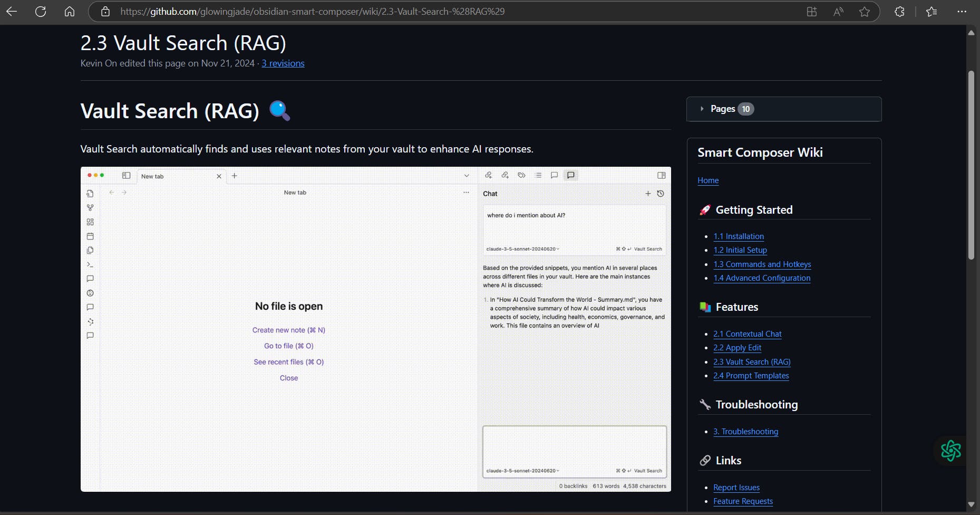Open 1.2 Initial Setup wiki page
This screenshot has height=515, width=980.
[x=740, y=250]
